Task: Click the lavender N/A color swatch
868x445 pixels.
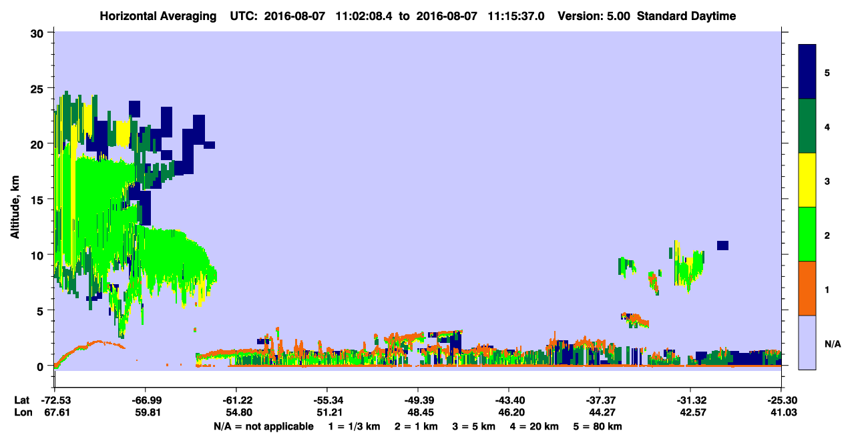Action: click(807, 342)
